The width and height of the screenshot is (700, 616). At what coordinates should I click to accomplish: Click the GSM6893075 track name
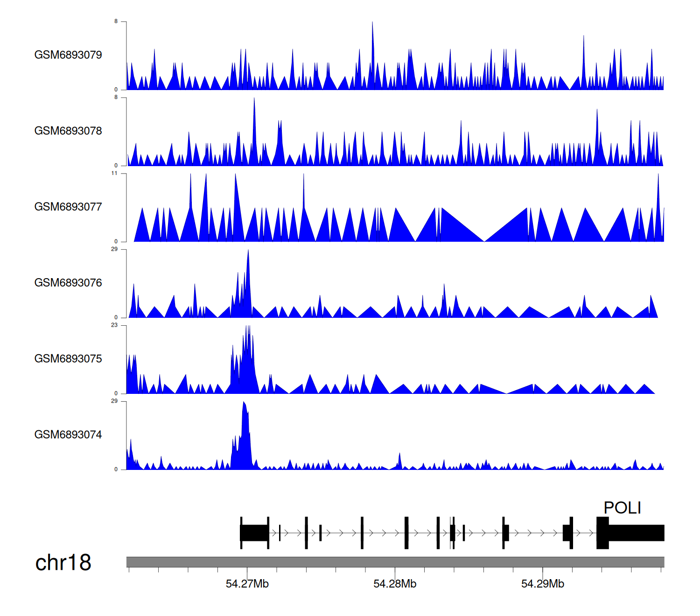click(x=68, y=358)
